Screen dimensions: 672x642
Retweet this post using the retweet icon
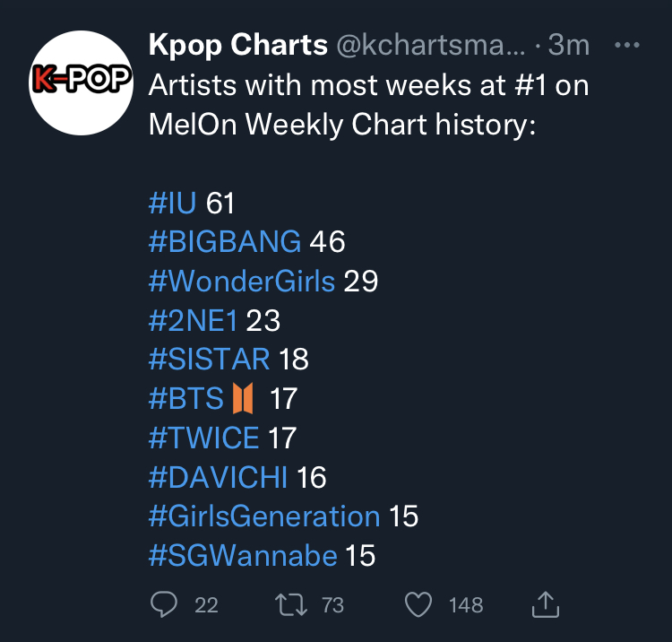point(291,604)
